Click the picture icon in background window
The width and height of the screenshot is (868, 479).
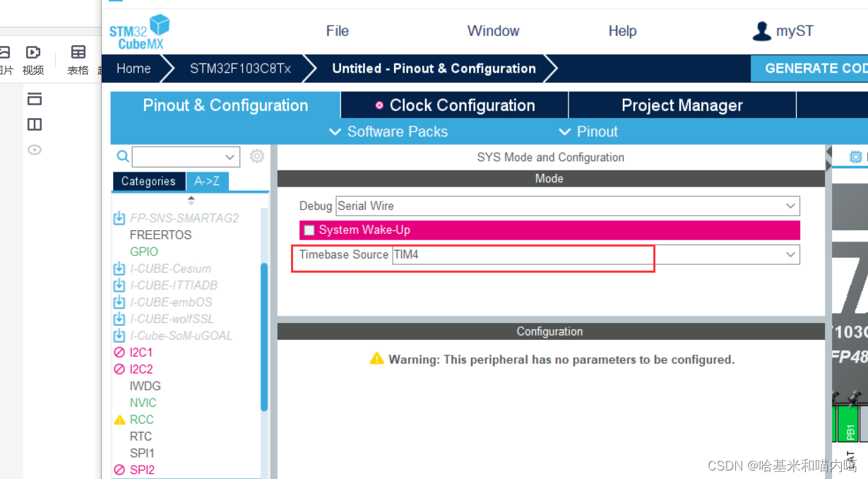point(4,52)
